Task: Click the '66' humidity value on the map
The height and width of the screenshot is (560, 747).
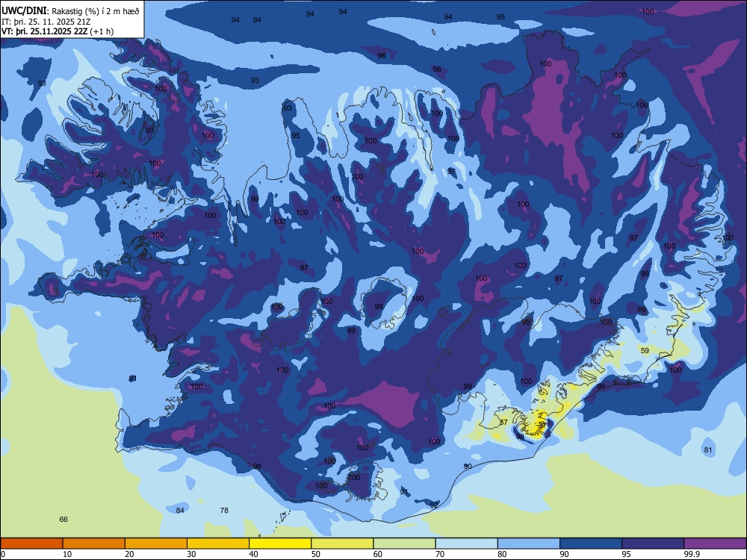Action: (63, 519)
